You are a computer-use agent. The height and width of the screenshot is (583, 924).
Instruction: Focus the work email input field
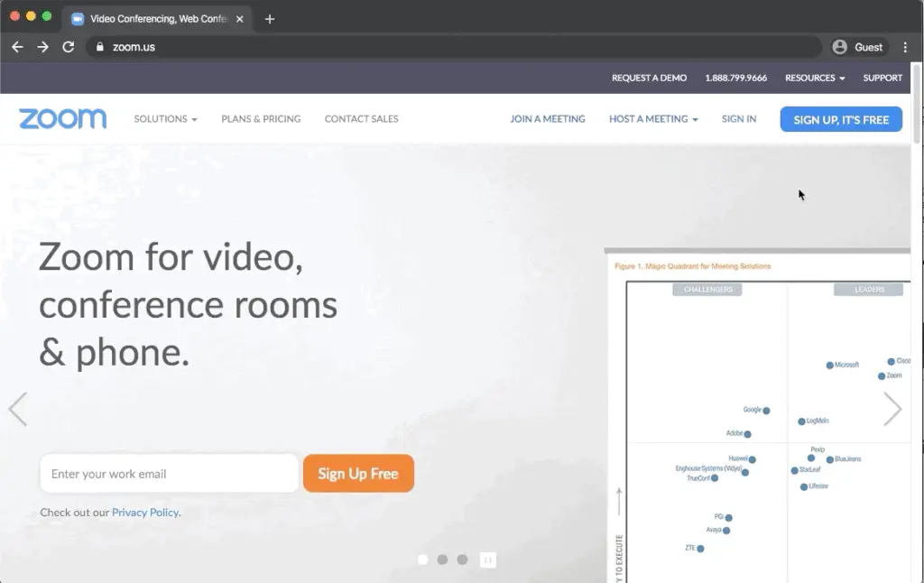point(169,474)
